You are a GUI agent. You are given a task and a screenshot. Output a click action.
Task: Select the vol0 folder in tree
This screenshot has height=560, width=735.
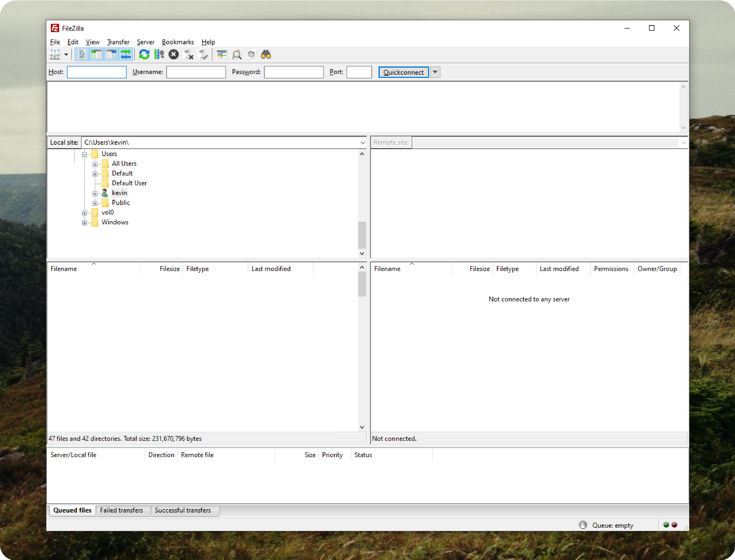[x=107, y=212]
